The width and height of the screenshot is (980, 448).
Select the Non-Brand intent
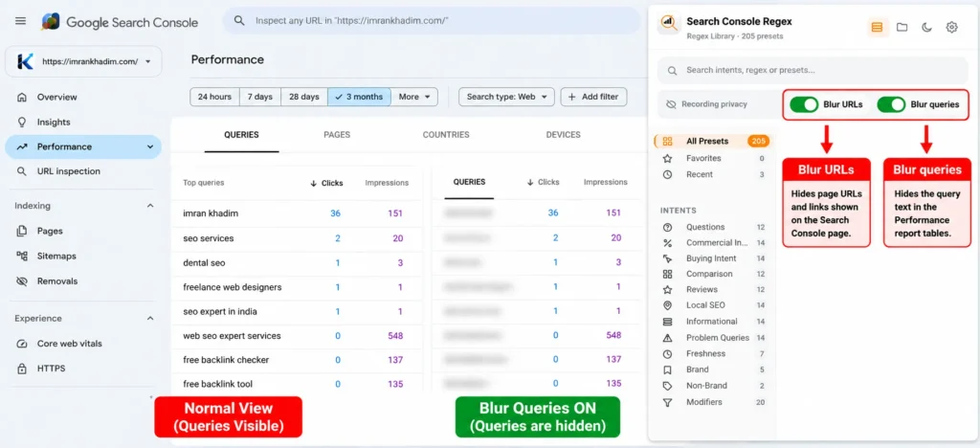[712, 386]
